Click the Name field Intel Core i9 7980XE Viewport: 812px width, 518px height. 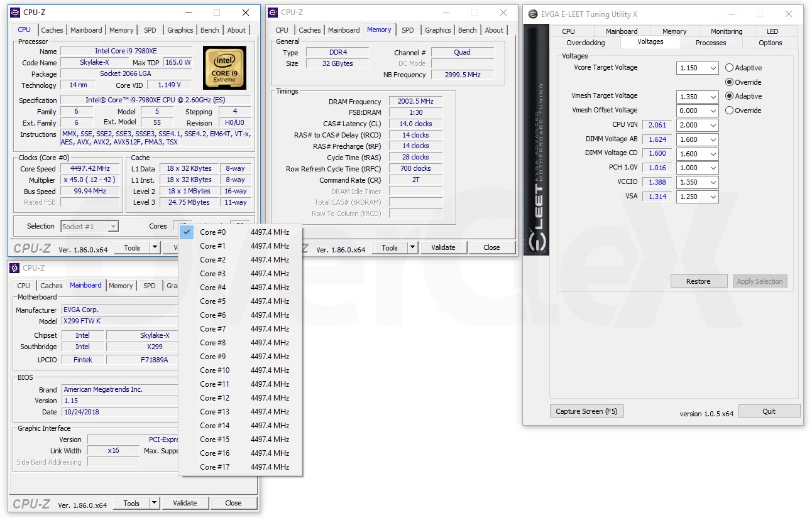126,51
